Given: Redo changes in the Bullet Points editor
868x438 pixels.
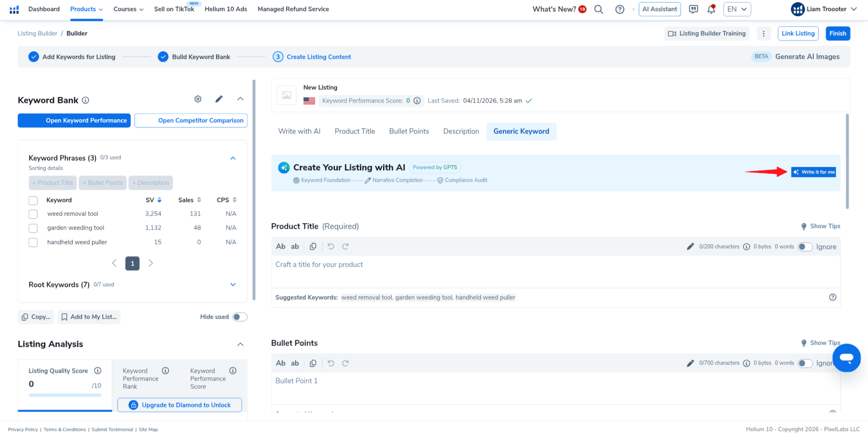Looking at the screenshot, I should point(345,363).
